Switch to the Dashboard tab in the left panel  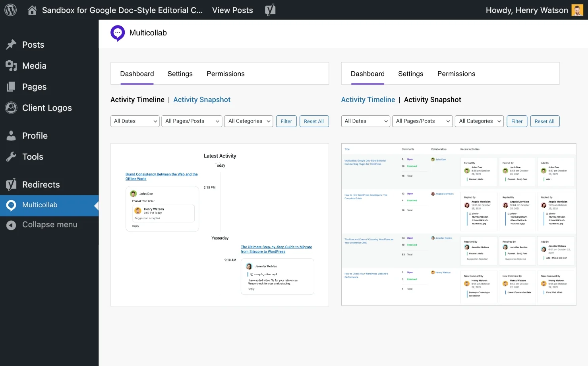(x=137, y=74)
